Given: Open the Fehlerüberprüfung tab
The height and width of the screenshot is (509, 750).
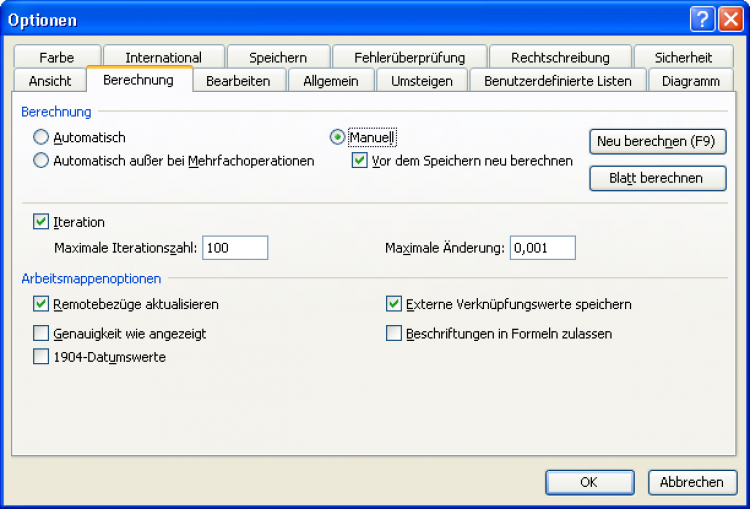Looking at the screenshot, I should (x=408, y=57).
